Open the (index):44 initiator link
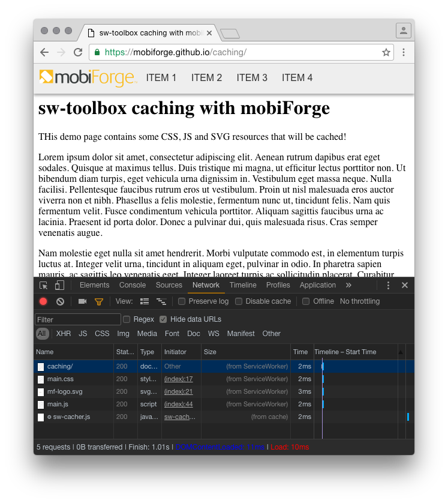The width and height of the screenshot is (448, 503). [179, 404]
